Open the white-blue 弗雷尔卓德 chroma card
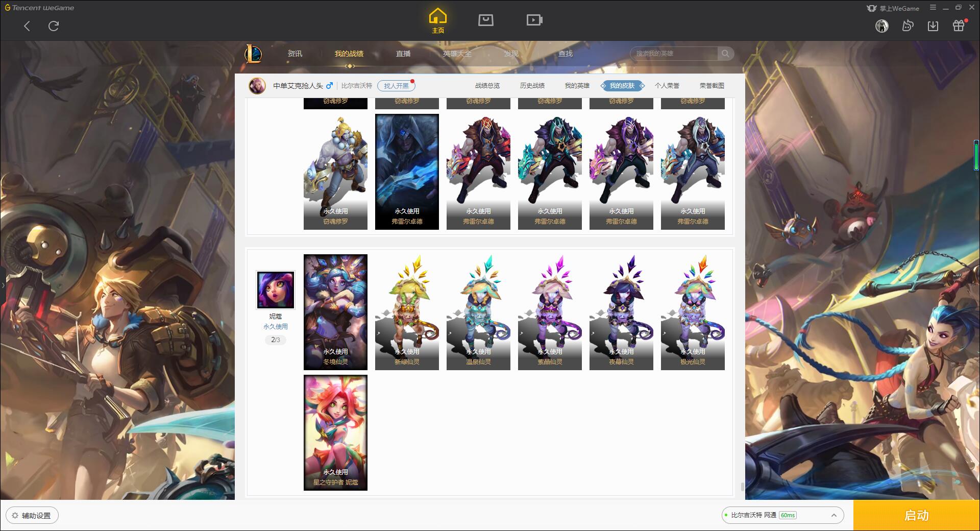The width and height of the screenshot is (980, 531). [693, 172]
